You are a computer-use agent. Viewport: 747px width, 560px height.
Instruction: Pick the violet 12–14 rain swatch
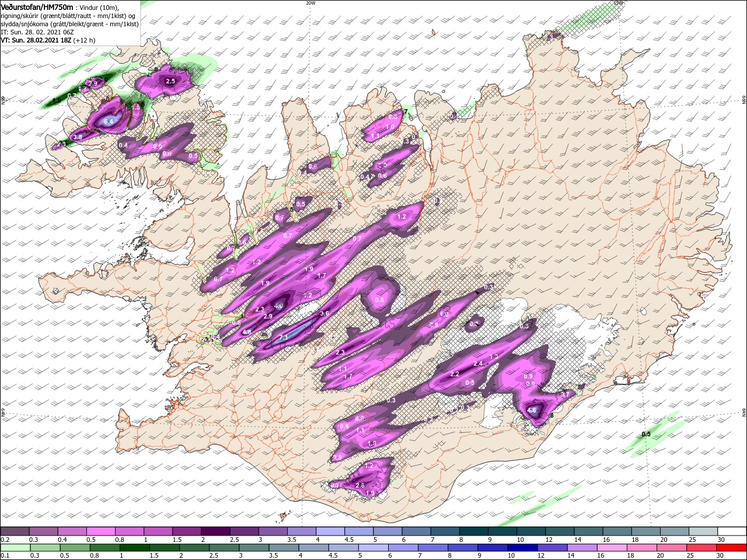tap(551, 548)
